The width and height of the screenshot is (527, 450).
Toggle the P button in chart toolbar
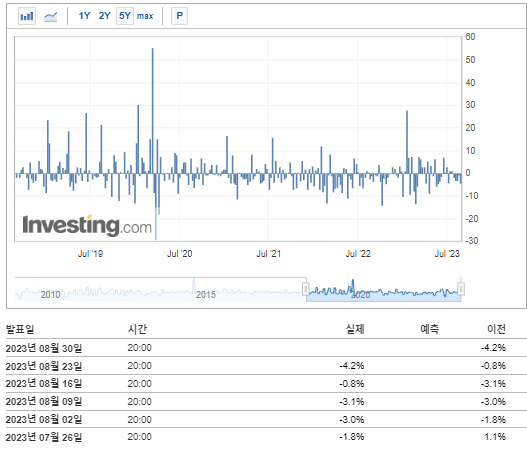pyautogui.click(x=179, y=16)
